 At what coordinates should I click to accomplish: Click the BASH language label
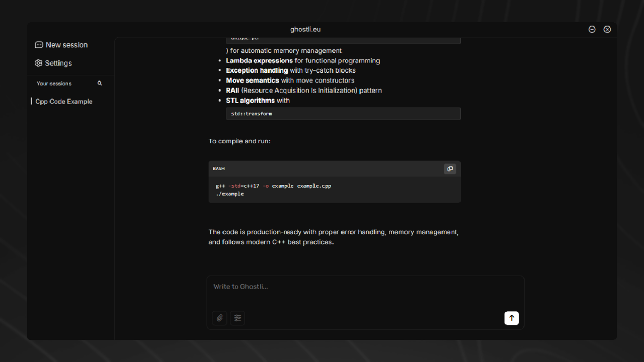(x=218, y=168)
